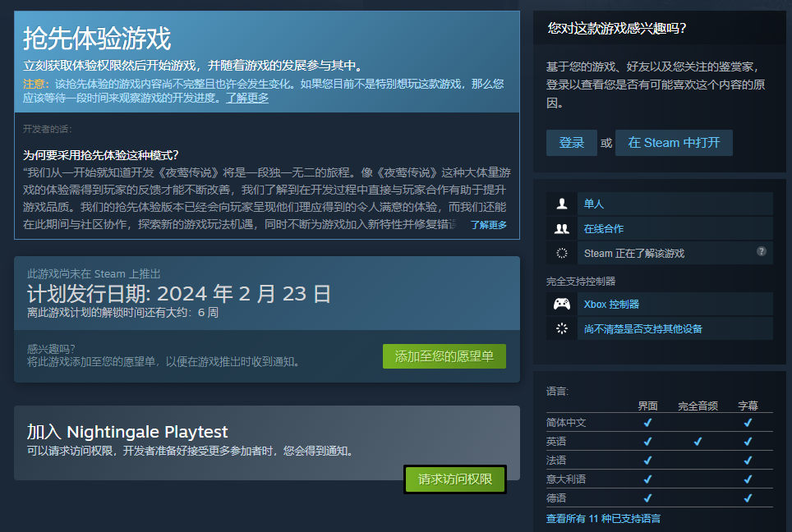Click 法语 language row label
The image size is (792, 532).
(x=556, y=461)
